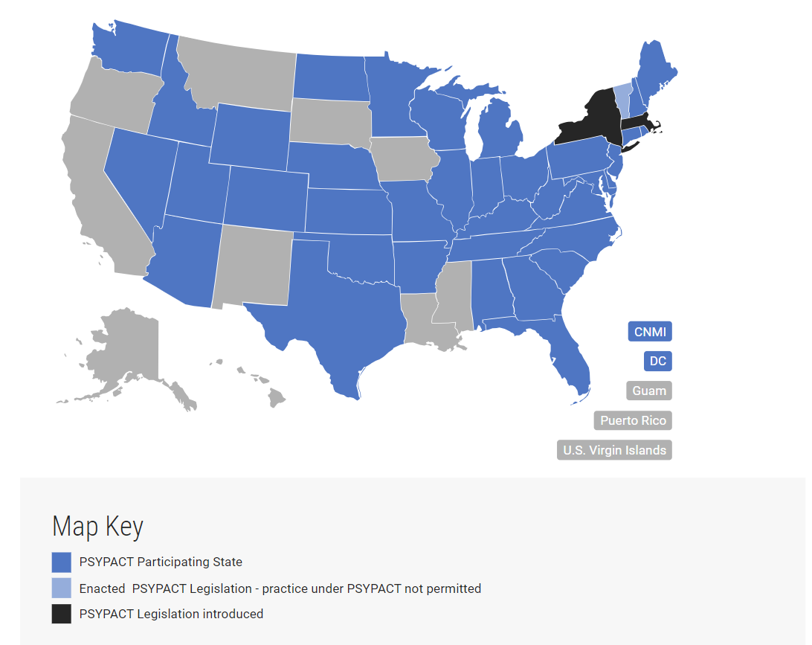Image resolution: width=812 pixels, height=645 pixels.
Task: Click the U.S. Virgin Islands label
Action: click(613, 449)
